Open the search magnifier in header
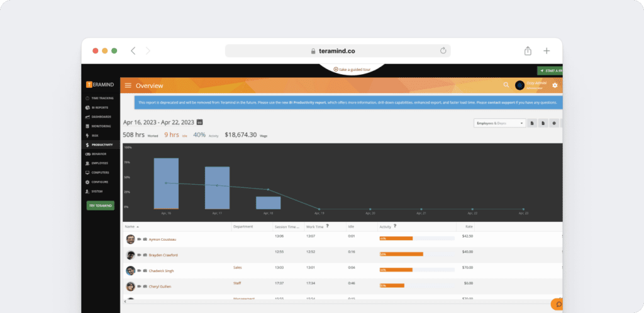The width and height of the screenshot is (644, 313). (x=506, y=85)
